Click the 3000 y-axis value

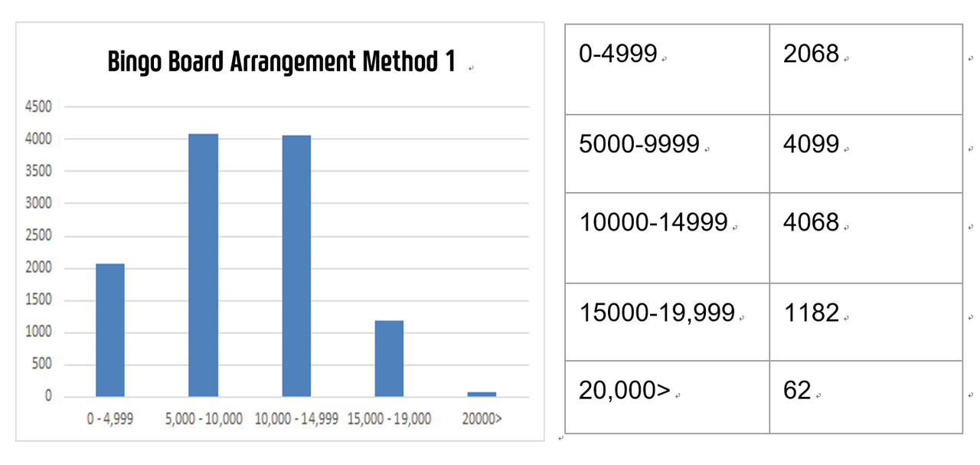pyautogui.click(x=38, y=204)
